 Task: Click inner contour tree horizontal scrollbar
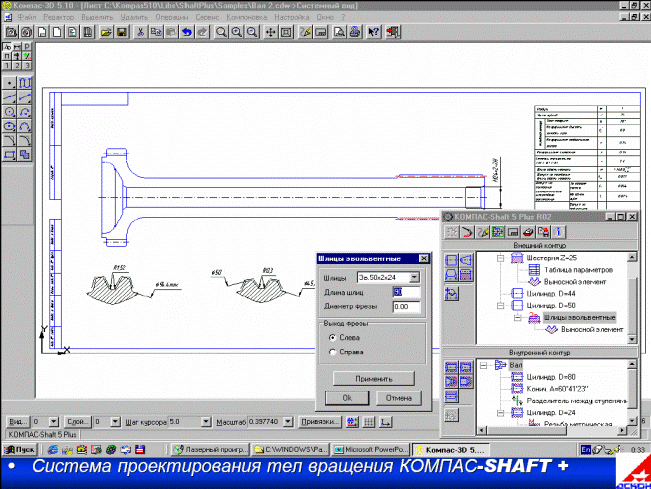[x=553, y=430]
